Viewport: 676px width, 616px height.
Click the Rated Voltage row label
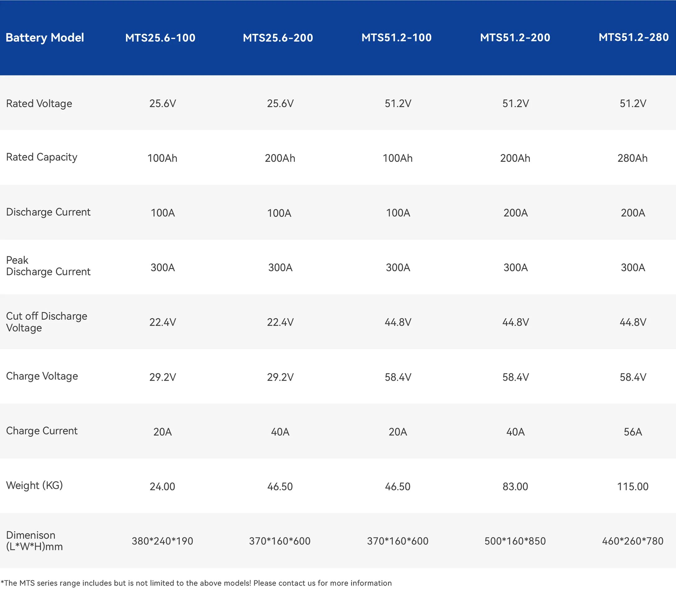pos(39,103)
